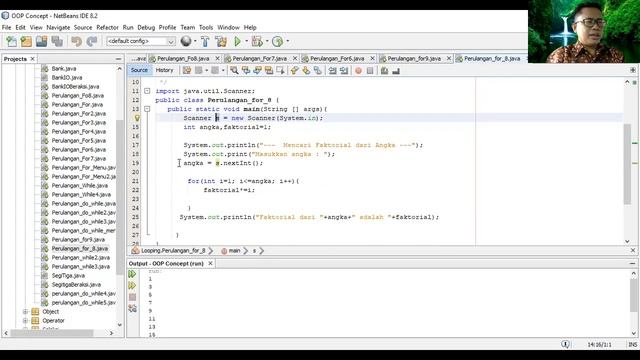Click the Undo arrow icon

click(x=76, y=41)
